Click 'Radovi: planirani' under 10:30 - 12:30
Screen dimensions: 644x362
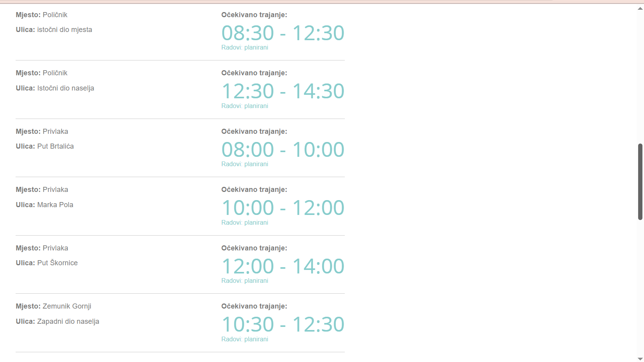[x=245, y=339]
